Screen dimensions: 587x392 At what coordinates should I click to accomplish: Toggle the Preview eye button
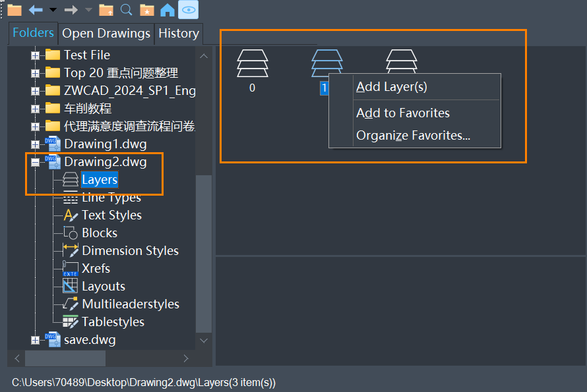click(189, 10)
